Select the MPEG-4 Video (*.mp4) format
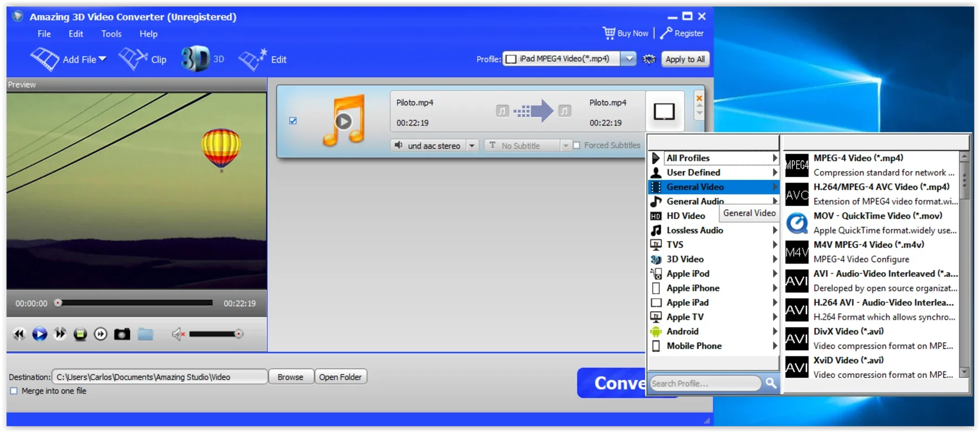Screen dimensions: 980x432 click(871, 165)
